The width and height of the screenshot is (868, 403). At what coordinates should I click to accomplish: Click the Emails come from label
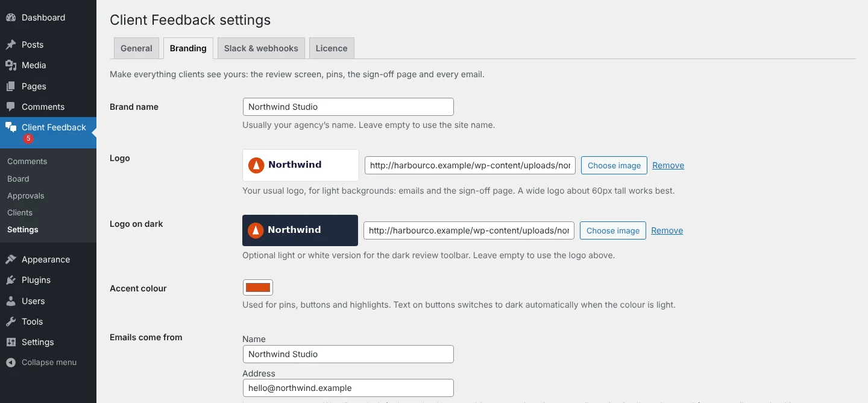click(x=146, y=337)
